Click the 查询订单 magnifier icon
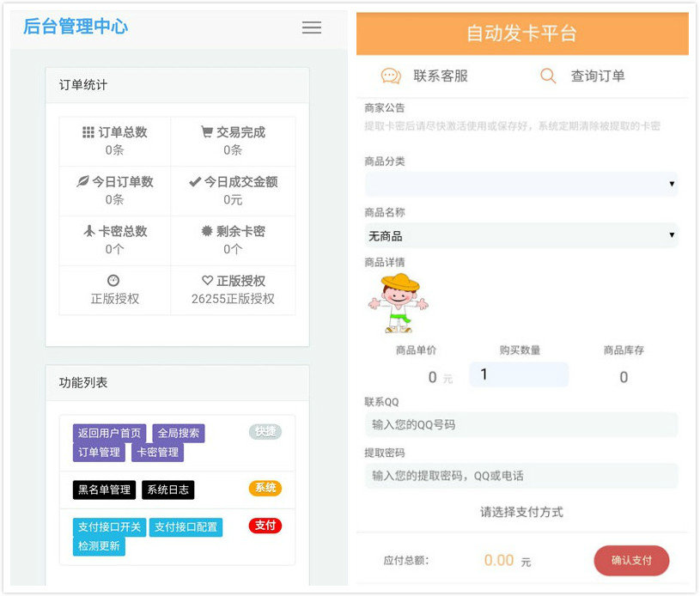 click(548, 76)
